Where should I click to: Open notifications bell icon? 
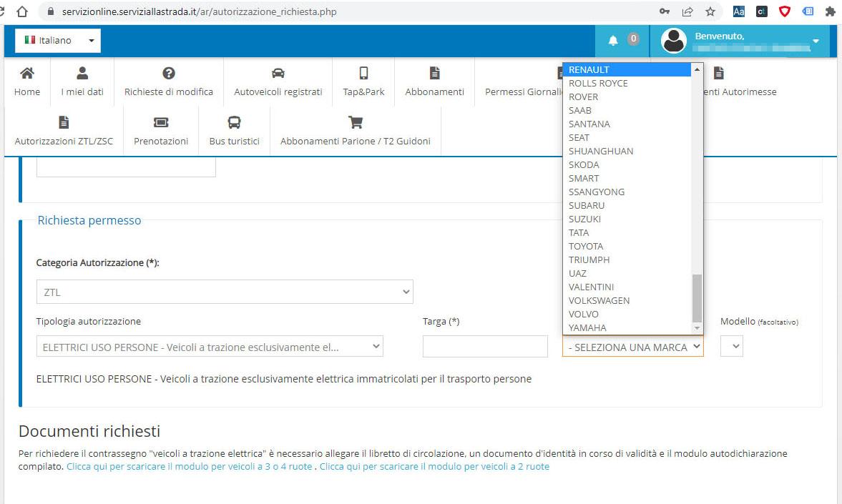point(612,40)
